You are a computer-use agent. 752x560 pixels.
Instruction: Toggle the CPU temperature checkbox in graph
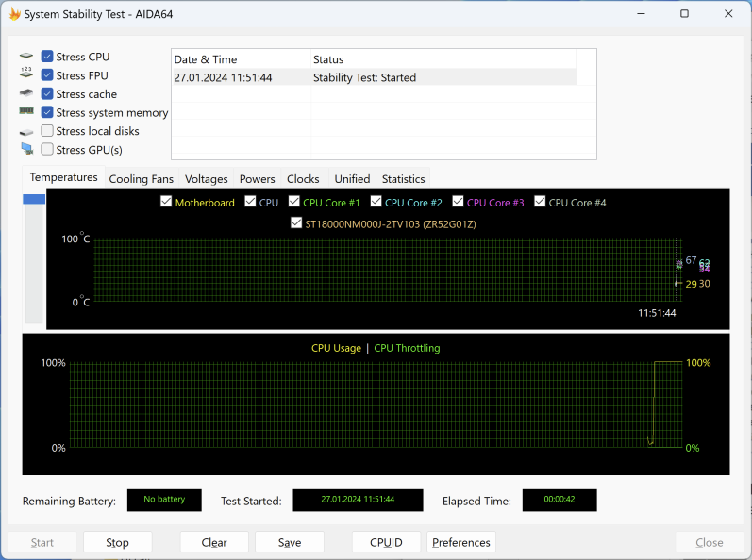pyautogui.click(x=250, y=201)
